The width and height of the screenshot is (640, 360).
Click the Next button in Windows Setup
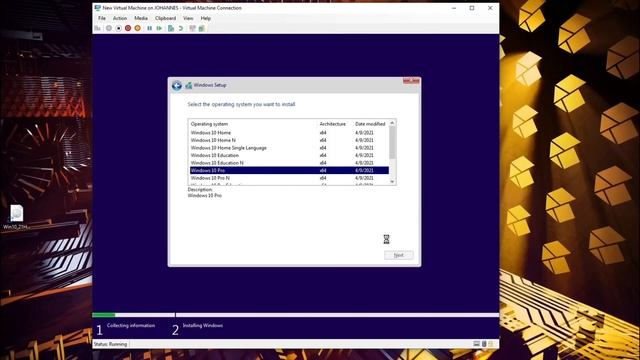[399, 255]
